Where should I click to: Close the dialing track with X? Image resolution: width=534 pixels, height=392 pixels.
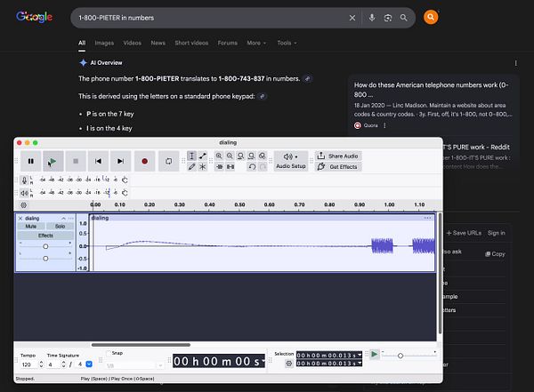tap(20, 218)
